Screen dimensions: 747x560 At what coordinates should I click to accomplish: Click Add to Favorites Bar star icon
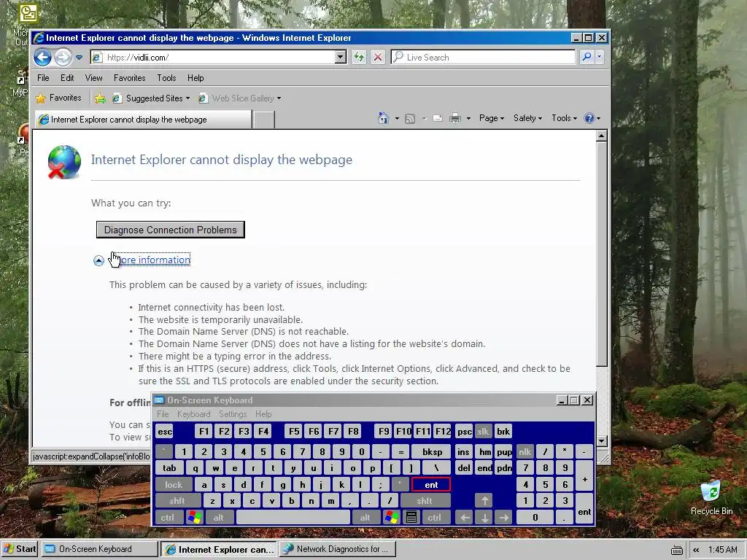(x=99, y=98)
